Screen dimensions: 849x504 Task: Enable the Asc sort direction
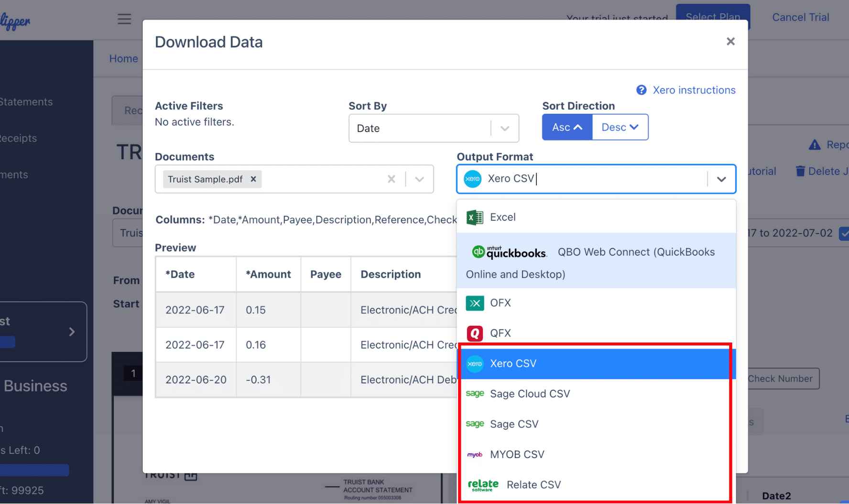pyautogui.click(x=566, y=127)
